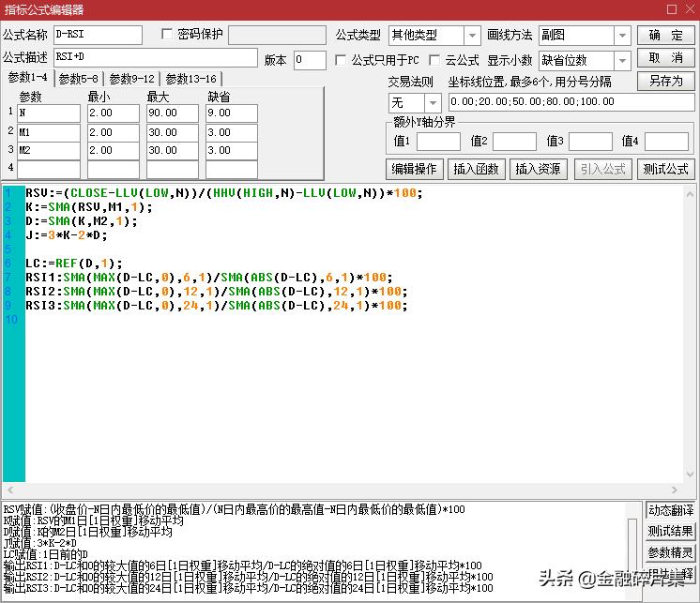Click the 坐标线位置 input field
Viewport: 700px width, 603px height.
[571, 102]
